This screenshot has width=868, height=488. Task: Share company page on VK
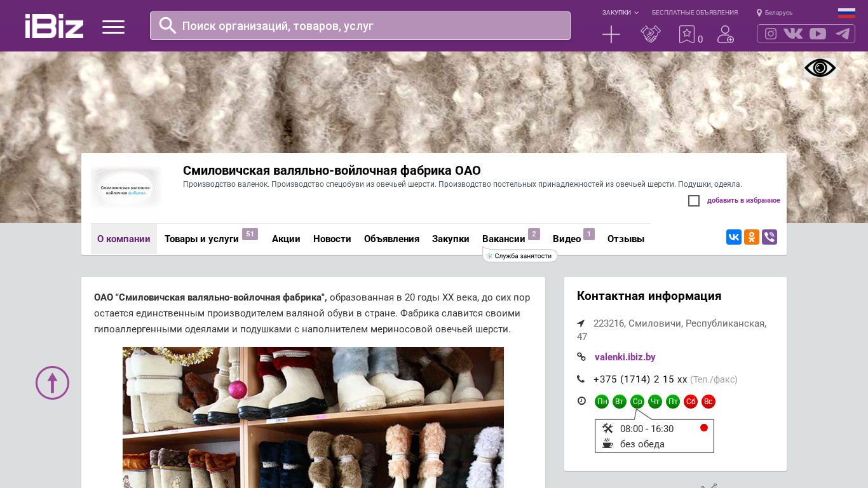click(x=734, y=237)
